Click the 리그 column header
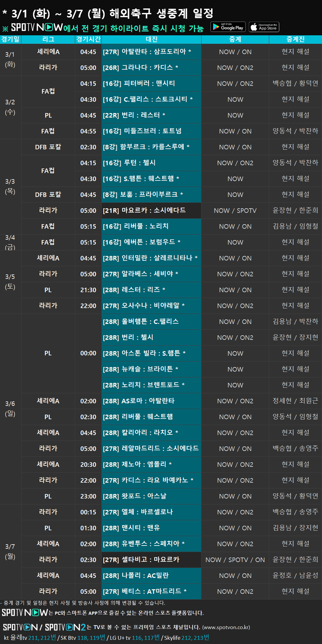 48,39
